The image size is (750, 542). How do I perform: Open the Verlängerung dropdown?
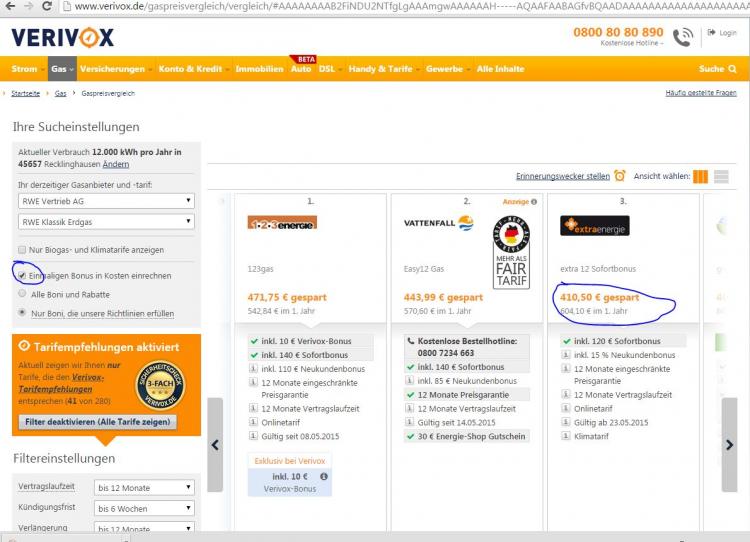[x=144, y=527]
